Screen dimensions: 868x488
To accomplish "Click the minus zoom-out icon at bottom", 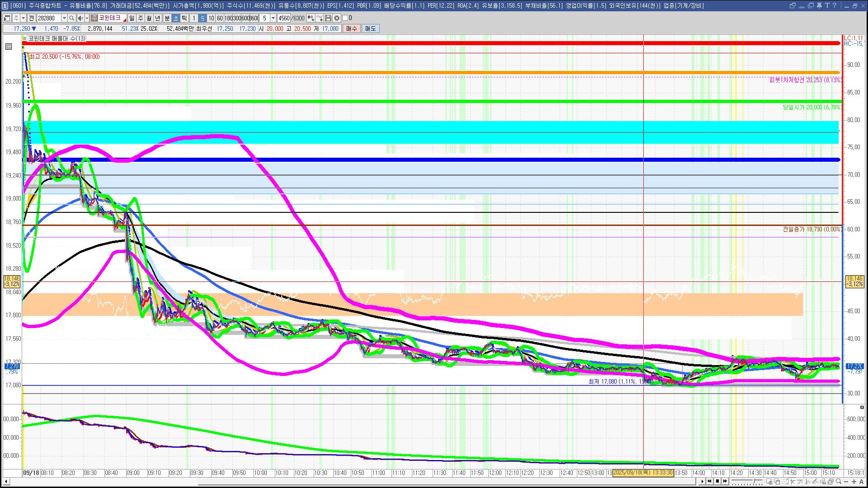I will tap(846, 482).
